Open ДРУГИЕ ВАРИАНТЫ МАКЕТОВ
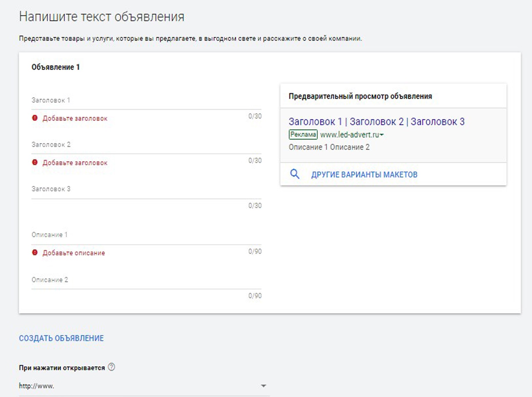 pyautogui.click(x=364, y=175)
